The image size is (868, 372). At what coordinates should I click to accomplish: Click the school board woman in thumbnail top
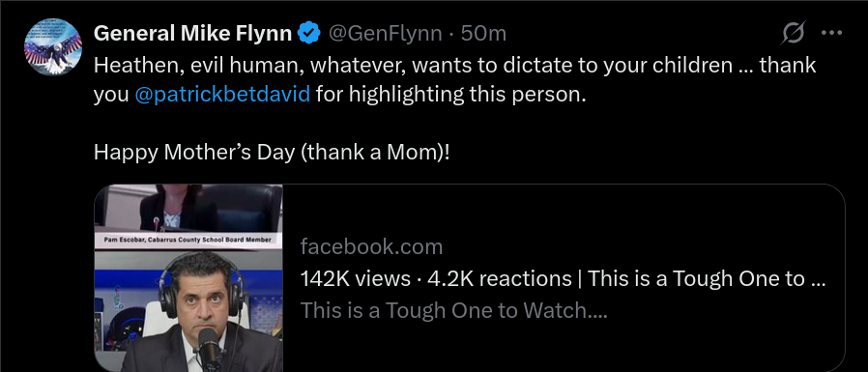click(178, 208)
